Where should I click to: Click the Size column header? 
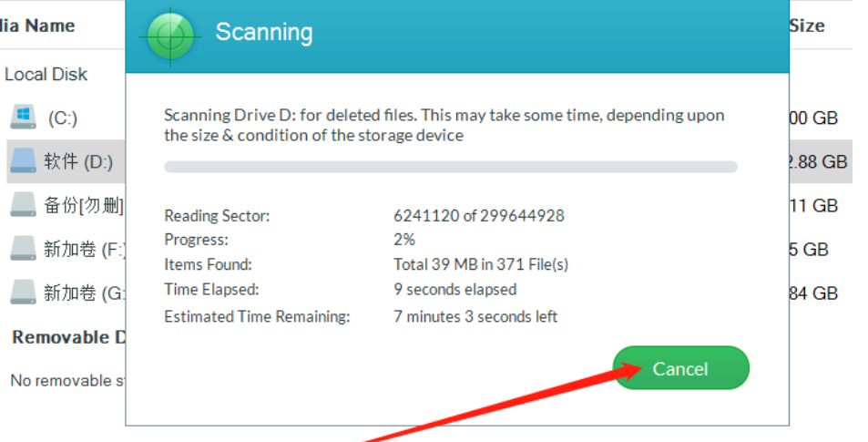click(x=805, y=26)
